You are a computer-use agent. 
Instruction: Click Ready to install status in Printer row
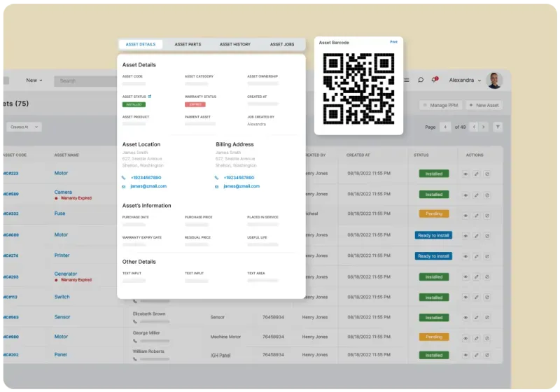(433, 256)
